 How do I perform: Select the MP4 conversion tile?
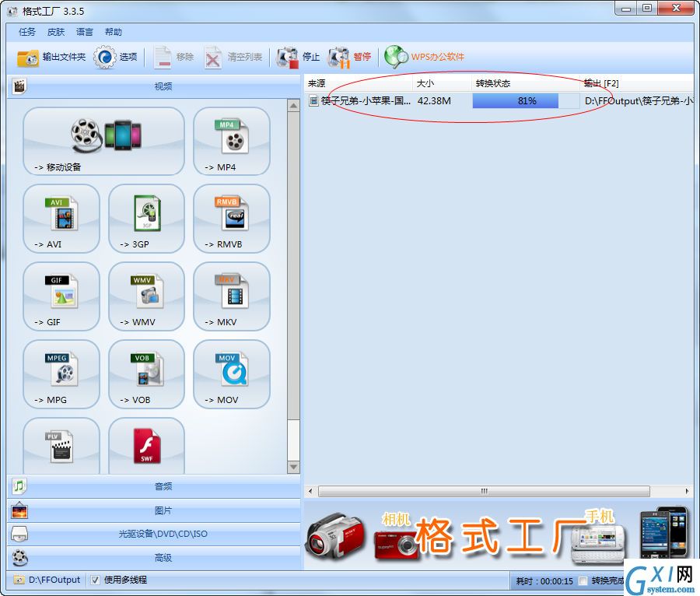click(x=231, y=141)
